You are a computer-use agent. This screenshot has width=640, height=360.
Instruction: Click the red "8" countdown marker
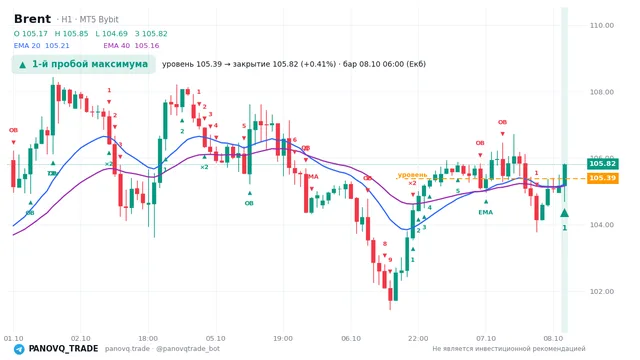(x=384, y=244)
